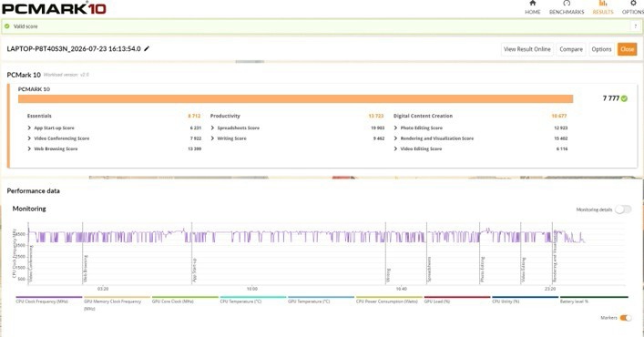Click the Productivity score 13 723
Viewport: 644px width, 337px height.
coord(376,117)
